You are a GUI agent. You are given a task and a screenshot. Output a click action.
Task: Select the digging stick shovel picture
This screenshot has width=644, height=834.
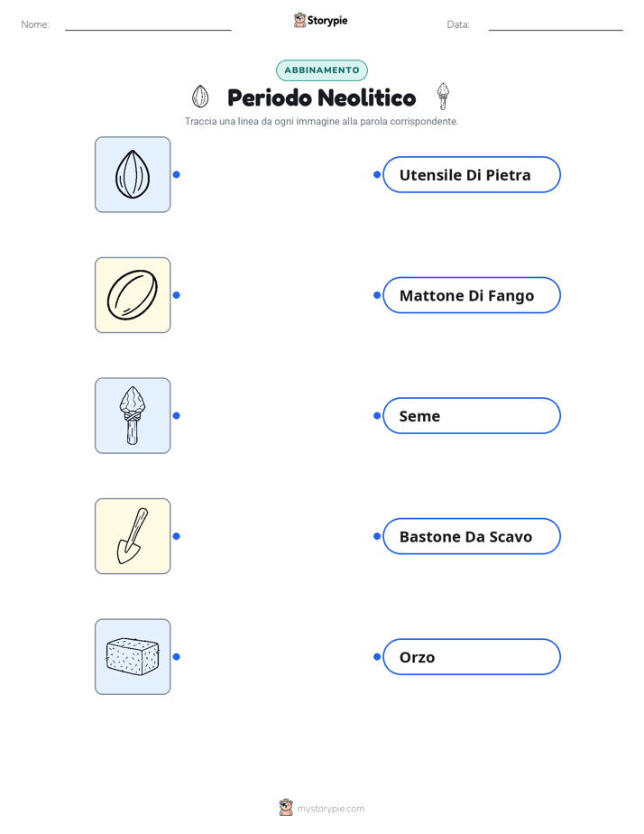[x=133, y=536]
